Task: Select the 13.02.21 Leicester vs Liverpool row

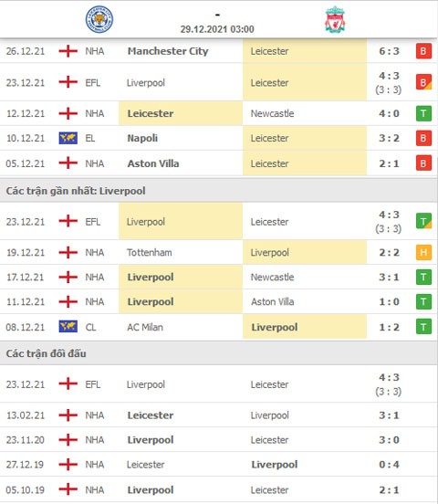Action: pyautogui.click(x=219, y=415)
